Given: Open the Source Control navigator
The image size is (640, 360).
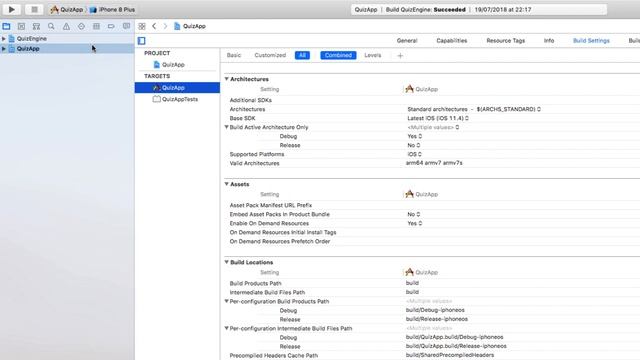Looking at the screenshot, I should 21,26.
